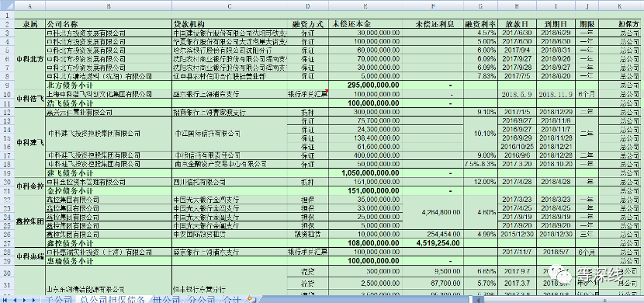Screen dimensions: 644x303
Task: Select column F header
Action: [432, 5]
